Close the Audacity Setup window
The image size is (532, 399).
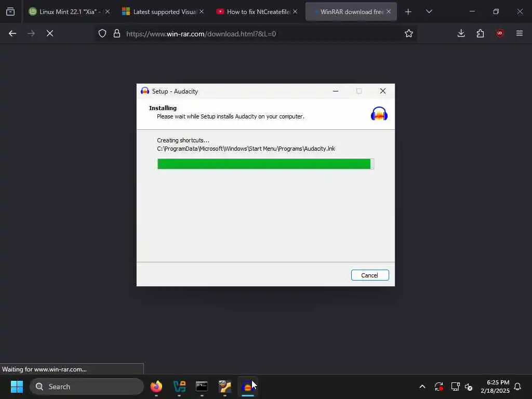tap(383, 91)
